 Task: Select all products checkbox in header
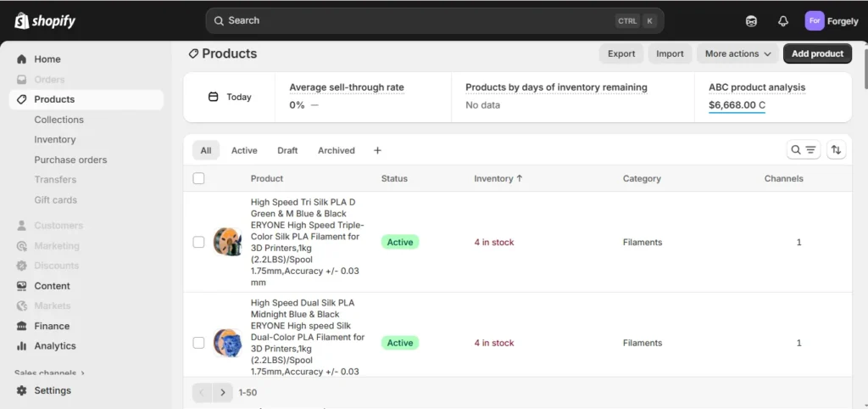pos(198,178)
